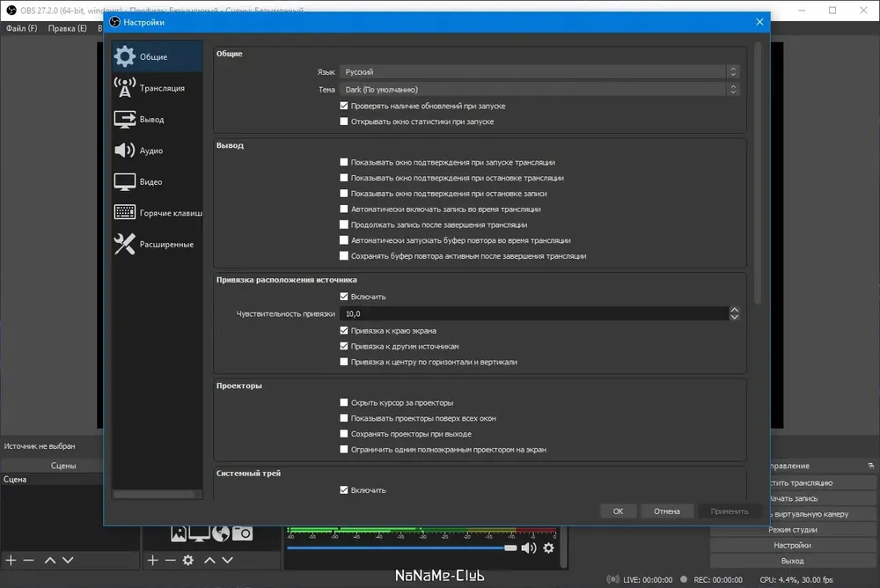Increase Чувствительность привязки with up arrow
Image resolution: width=880 pixels, height=588 pixels.
(x=734, y=310)
